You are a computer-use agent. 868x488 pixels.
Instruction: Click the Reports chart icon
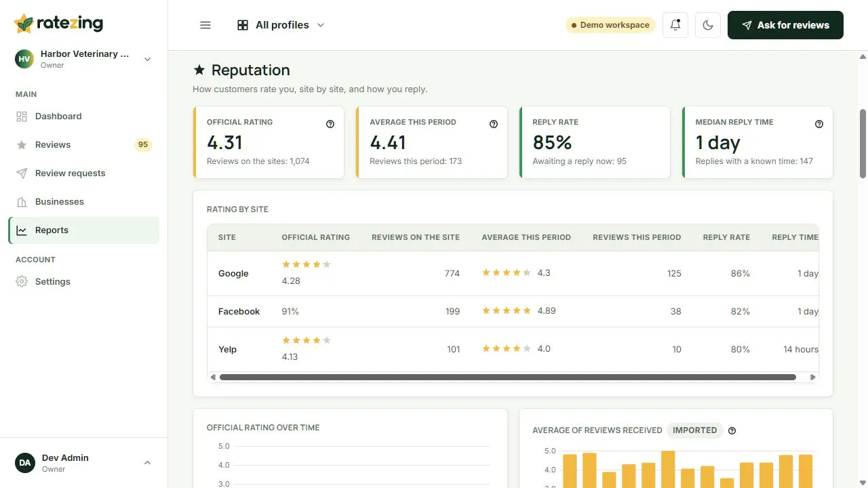click(x=22, y=230)
